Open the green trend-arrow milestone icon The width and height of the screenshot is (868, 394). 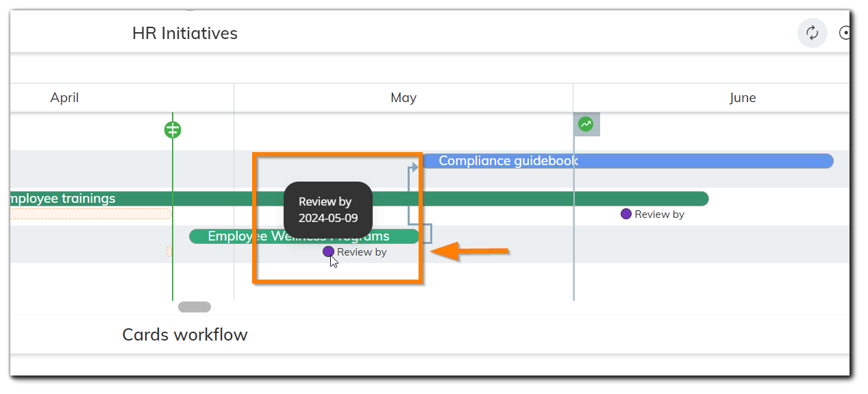point(586,124)
